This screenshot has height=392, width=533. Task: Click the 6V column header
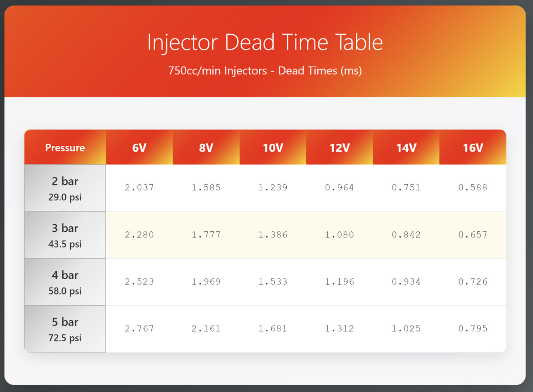[139, 147]
